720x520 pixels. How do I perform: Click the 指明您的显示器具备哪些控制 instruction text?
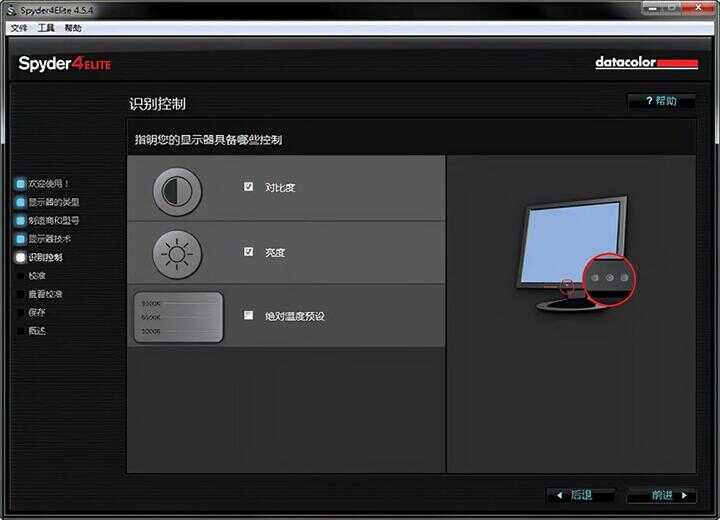(x=208, y=140)
